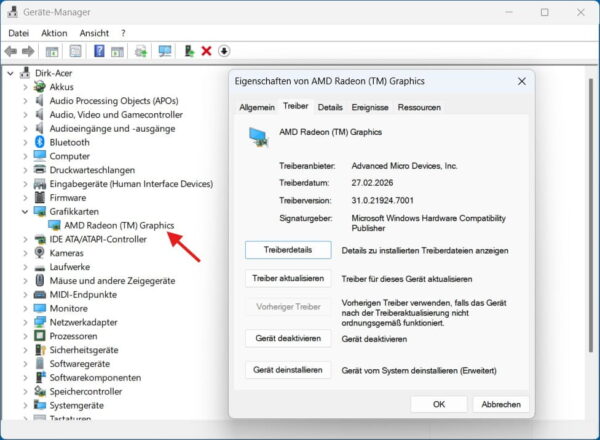The height and width of the screenshot is (440, 600).
Task: Click the Kameras webcam icon
Action: point(39,253)
